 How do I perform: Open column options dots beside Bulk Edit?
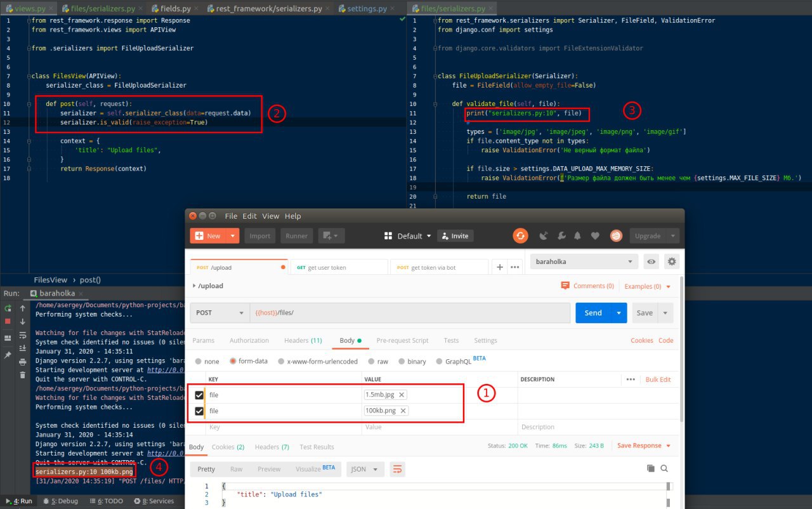pos(631,380)
